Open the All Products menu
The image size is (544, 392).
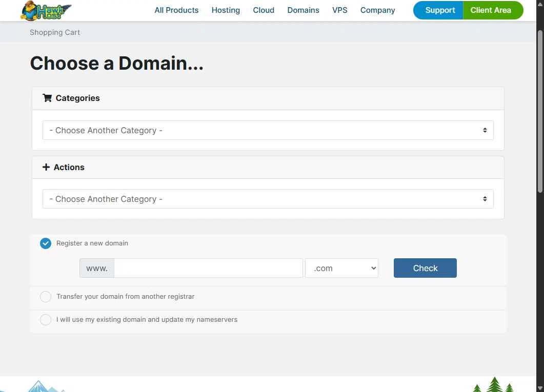[176, 10]
